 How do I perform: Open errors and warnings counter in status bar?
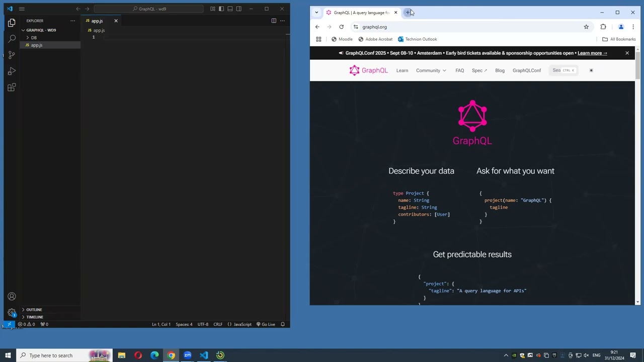pyautogui.click(x=26, y=324)
